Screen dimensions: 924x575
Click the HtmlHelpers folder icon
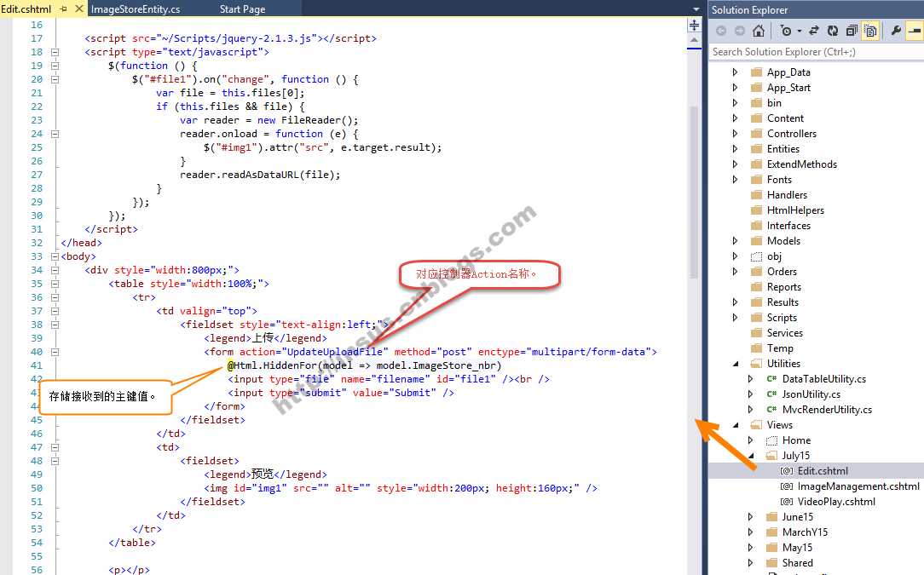click(x=757, y=210)
